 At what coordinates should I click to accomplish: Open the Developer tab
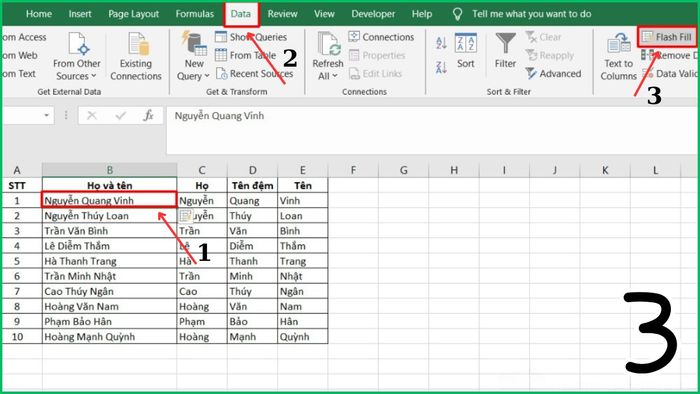(373, 14)
